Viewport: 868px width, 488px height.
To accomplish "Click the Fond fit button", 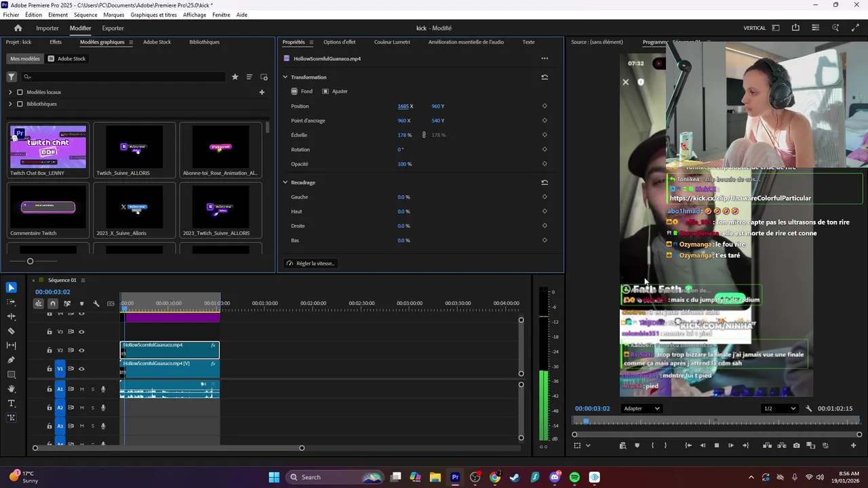I will pyautogui.click(x=302, y=91).
